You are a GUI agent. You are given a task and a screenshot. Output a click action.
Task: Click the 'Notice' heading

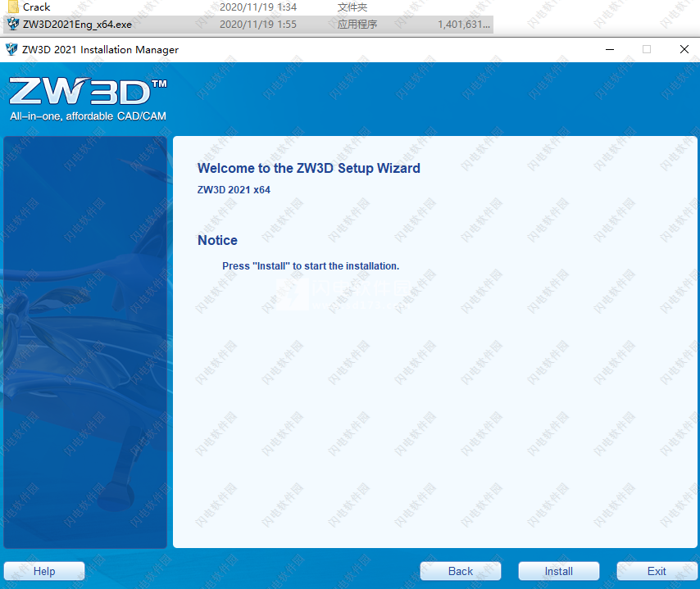pyautogui.click(x=217, y=240)
